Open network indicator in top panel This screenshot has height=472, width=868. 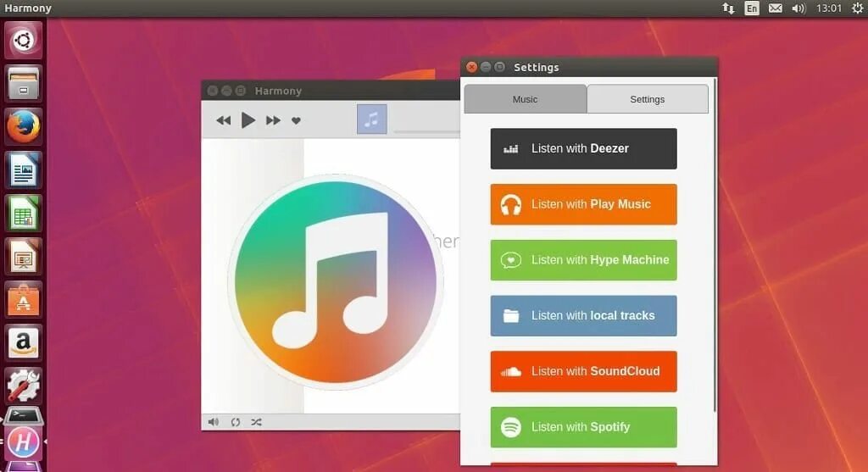click(x=728, y=8)
